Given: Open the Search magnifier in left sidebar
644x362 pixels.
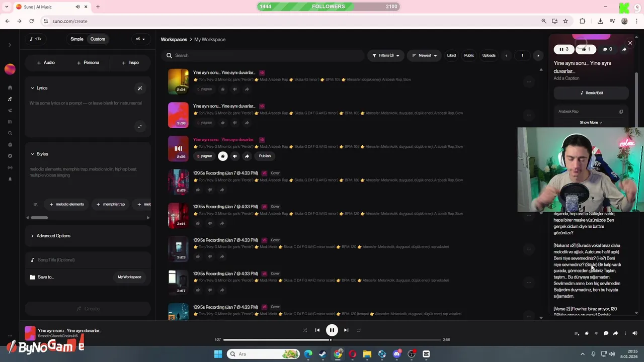Looking at the screenshot, I should coord(10,133).
